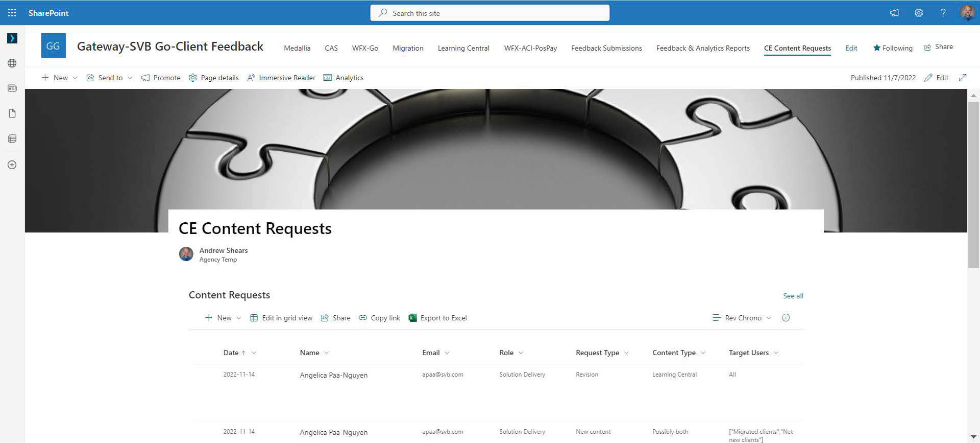Open the Email column header menu
Viewport: 980px width, 443px height.
(436, 353)
